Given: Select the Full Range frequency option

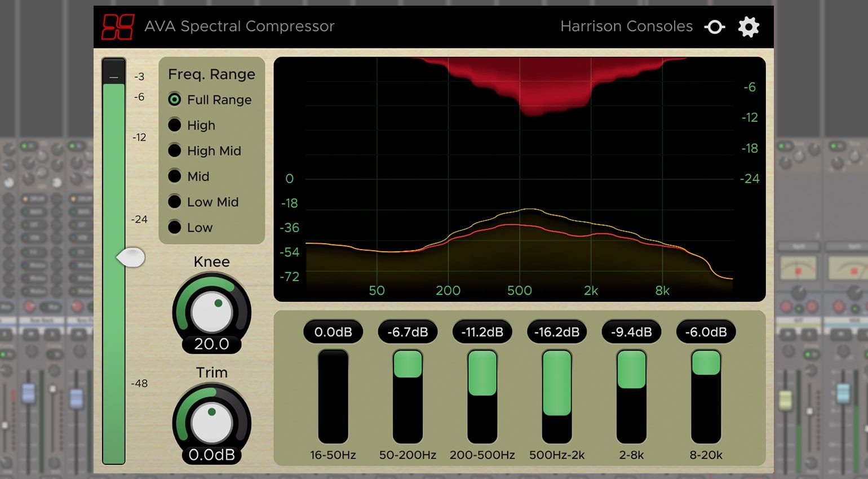Looking at the screenshot, I should point(175,100).
